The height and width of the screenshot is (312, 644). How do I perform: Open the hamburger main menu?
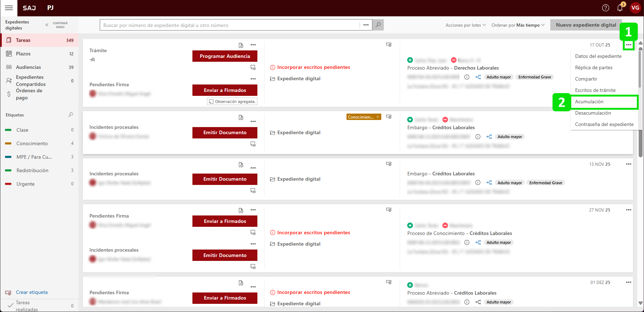click(9, 8)
